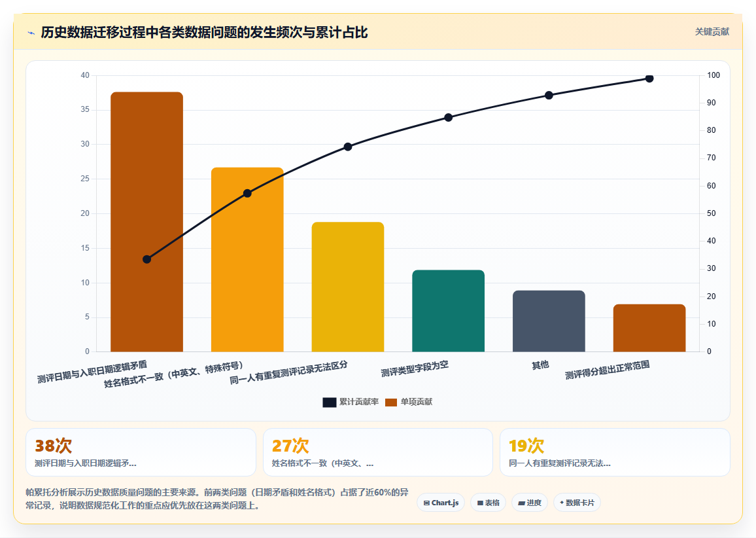This screenshot has height=538, width=756.
Task: Click the x-axis label 测评日期与入职日期逻辑矛盾
Action: 92,372
